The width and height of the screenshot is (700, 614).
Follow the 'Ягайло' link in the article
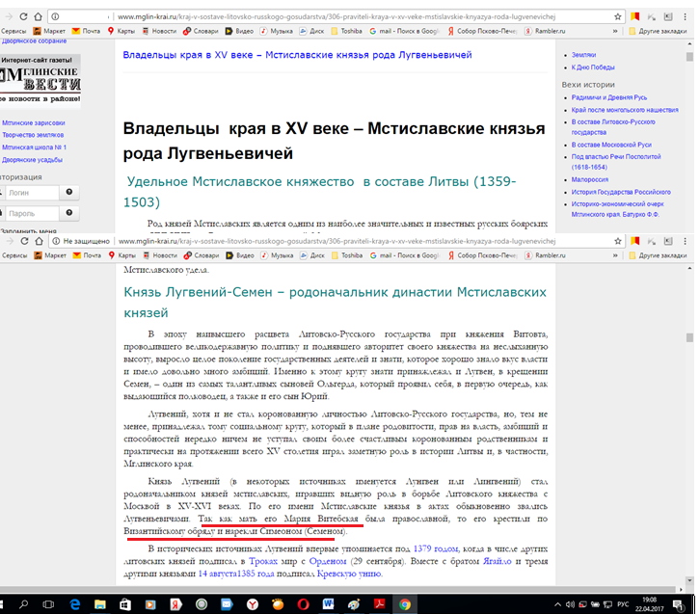click(x=497, y=561)
